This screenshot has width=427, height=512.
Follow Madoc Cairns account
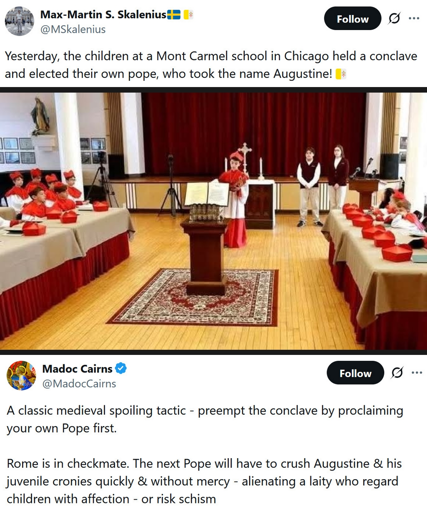tap(355, 373)
